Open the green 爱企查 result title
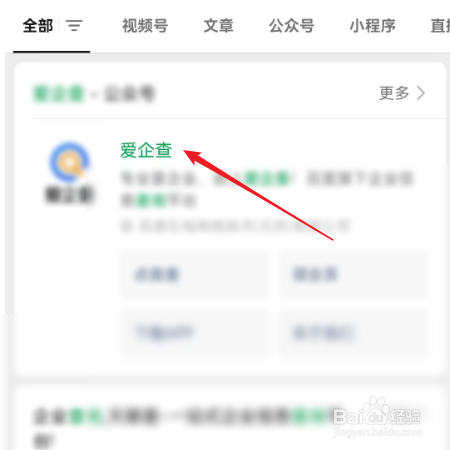Viewport: 450px width, 450px height. [x=146, y=150]
